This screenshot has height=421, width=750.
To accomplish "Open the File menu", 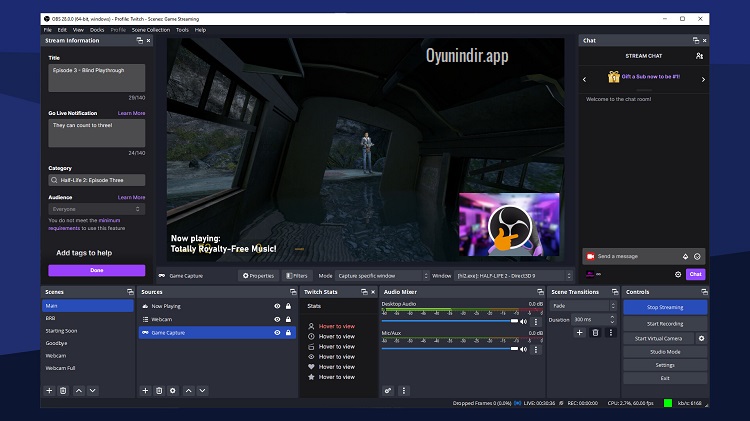I will [48, 30].
